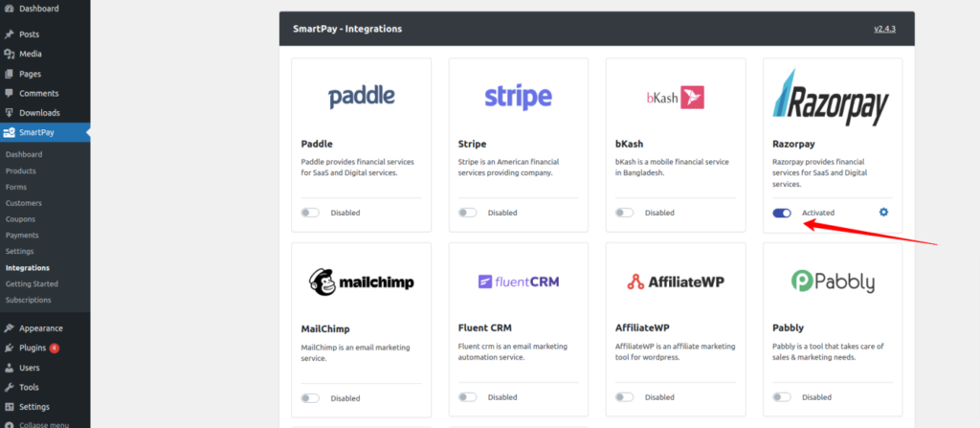Click the Plugins update count badge
Viewport: 980px width, 428px height.
click(55, 348)
